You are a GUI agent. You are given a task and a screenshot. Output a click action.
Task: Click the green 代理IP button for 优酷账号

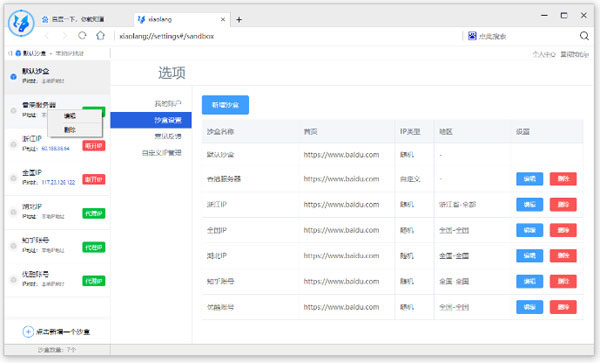tap(94, 281)
